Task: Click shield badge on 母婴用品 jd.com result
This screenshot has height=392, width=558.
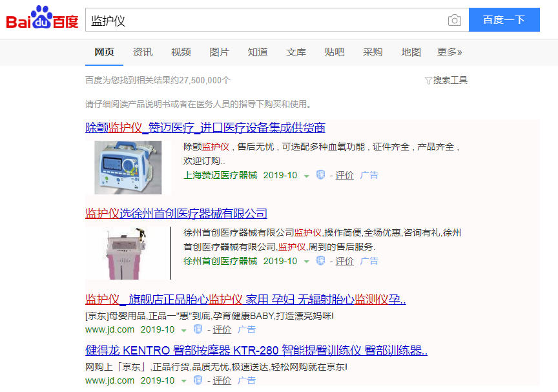Action: coord(198,329)
